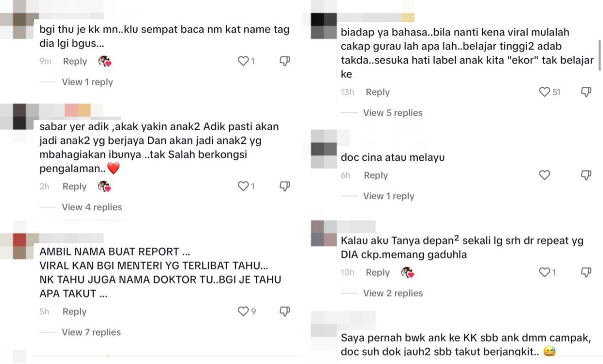This screenshot has height=364, width=603.
Task: Reply to the 'AMBIL NAMA BUAT REPORT' comment
Action: click(74, 312)
